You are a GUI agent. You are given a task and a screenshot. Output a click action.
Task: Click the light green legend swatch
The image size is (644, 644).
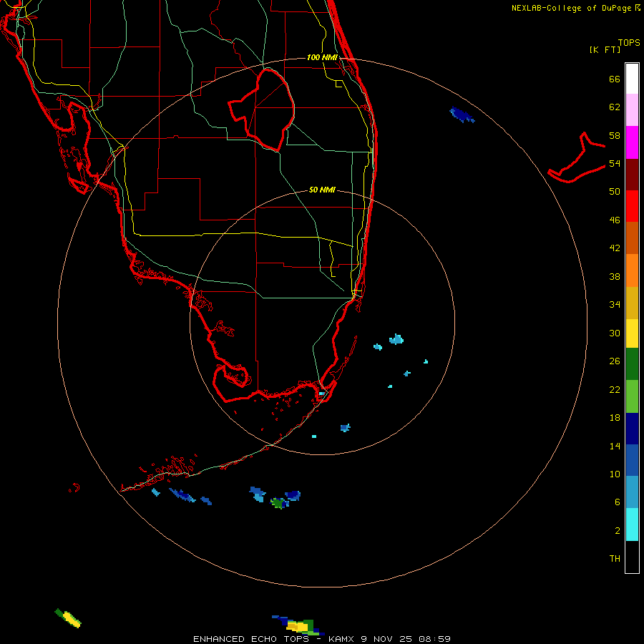[x=632, y=396]
